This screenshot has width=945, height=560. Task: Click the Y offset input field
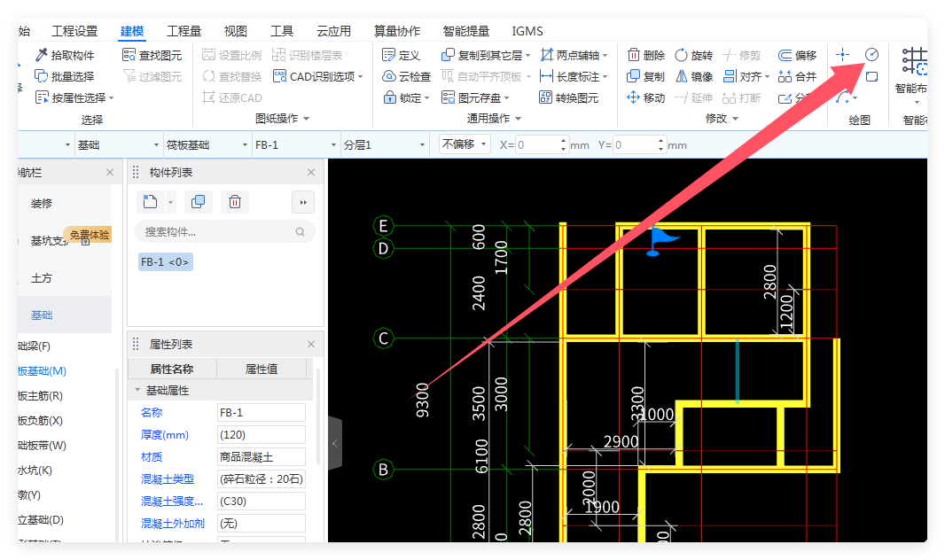tap(637, 145)
